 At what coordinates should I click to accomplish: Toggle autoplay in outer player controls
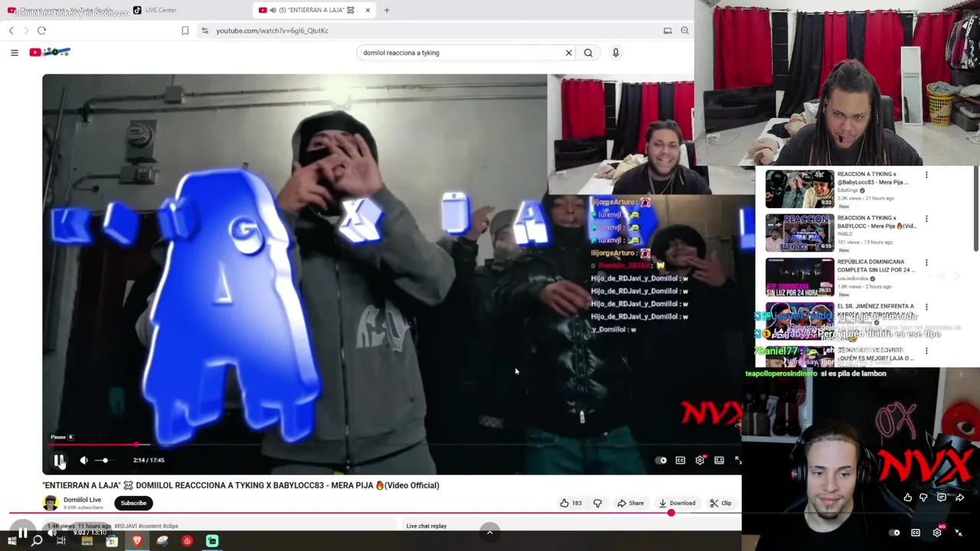[896, 533]
